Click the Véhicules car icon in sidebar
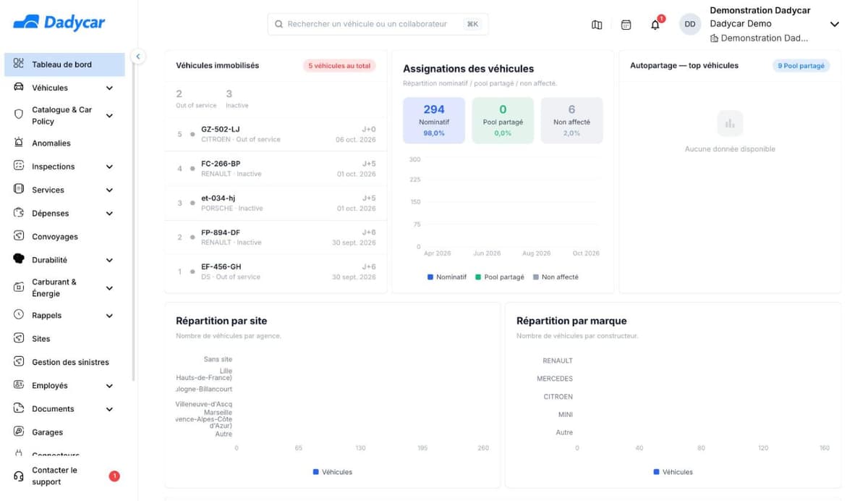 tap(19, 88)
